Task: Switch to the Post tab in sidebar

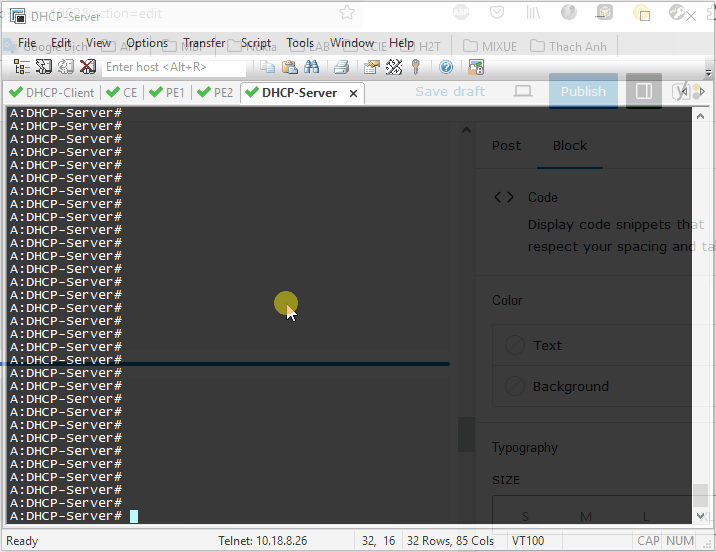Action: tap(506, 146)
